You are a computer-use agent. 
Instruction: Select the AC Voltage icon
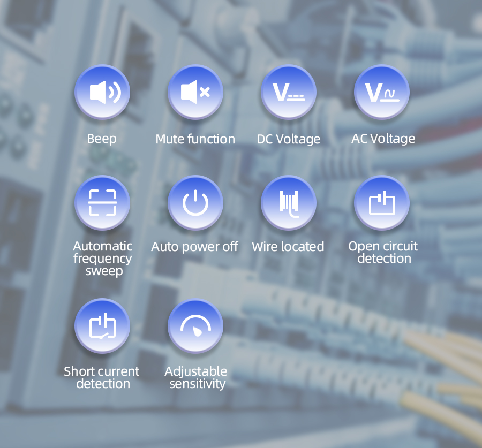click(382, 92)
